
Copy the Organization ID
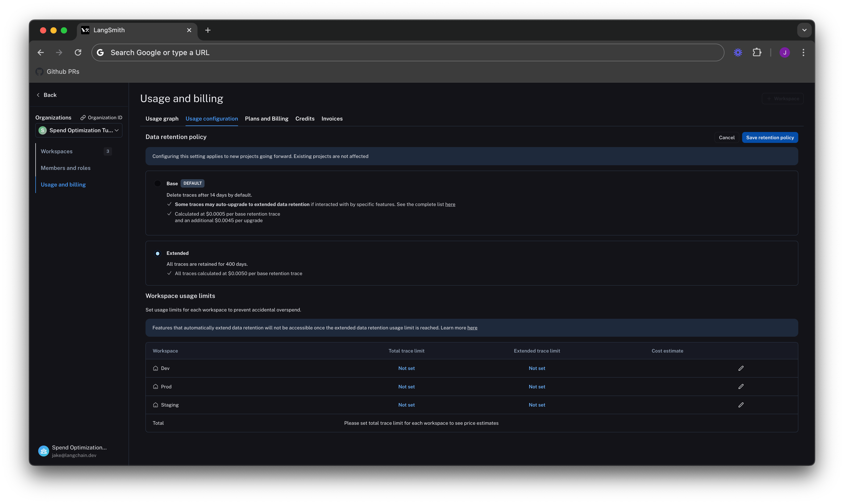pos(101,117)
